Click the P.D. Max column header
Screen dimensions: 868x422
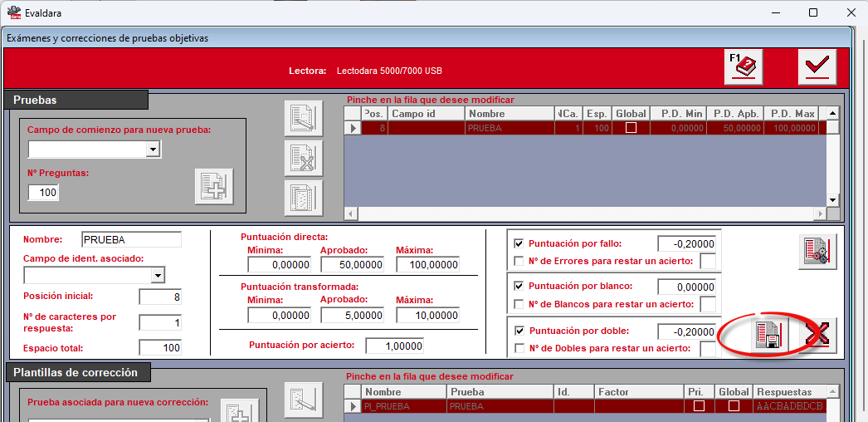click(x=791, y=114)
